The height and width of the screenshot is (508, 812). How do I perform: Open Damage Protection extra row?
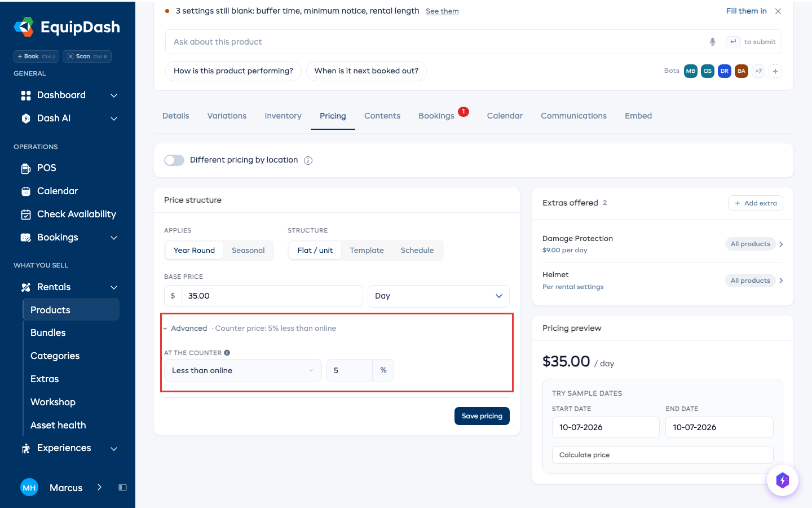pos(663,244)
